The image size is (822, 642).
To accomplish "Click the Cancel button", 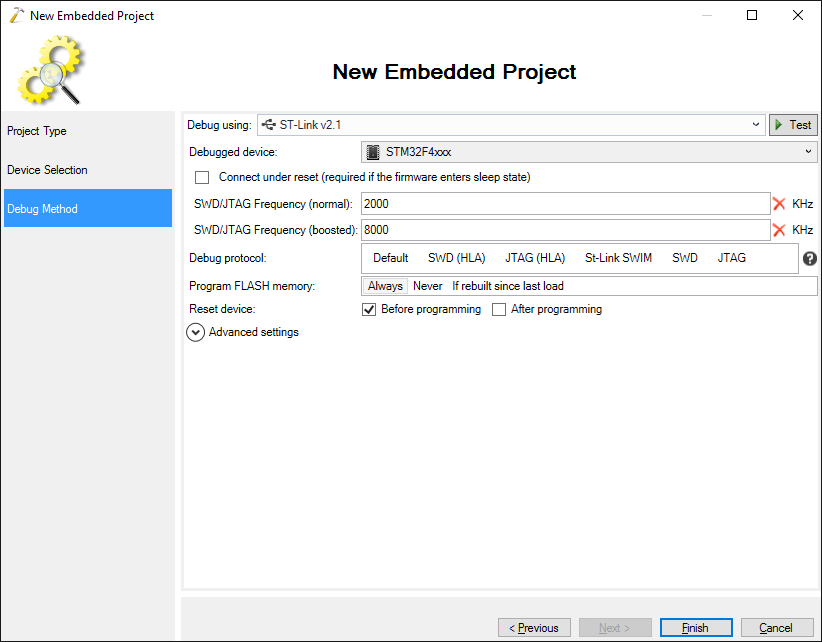I will point(777,627).
